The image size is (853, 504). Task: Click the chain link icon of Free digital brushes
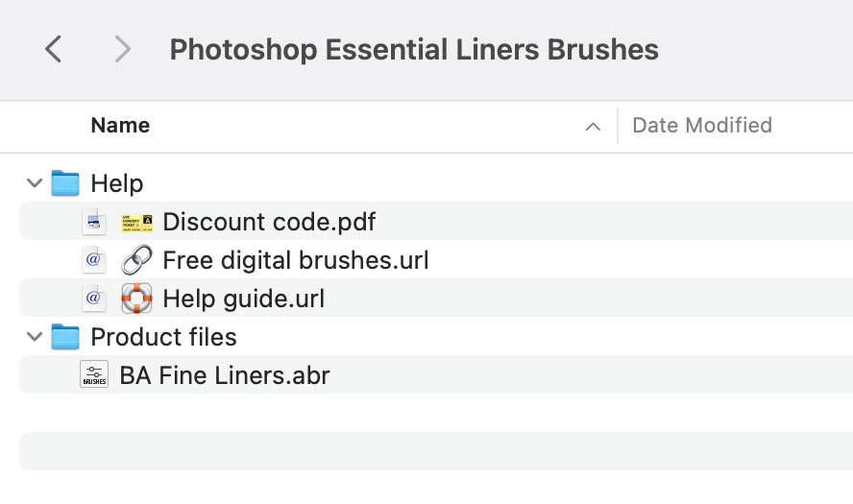pyautogui.click(x=136, y=260)
